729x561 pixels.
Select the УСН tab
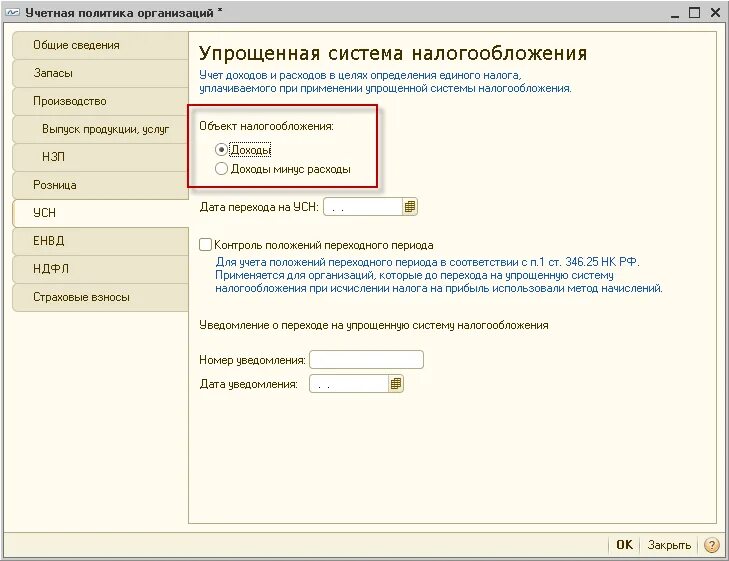tap(100, 213)
